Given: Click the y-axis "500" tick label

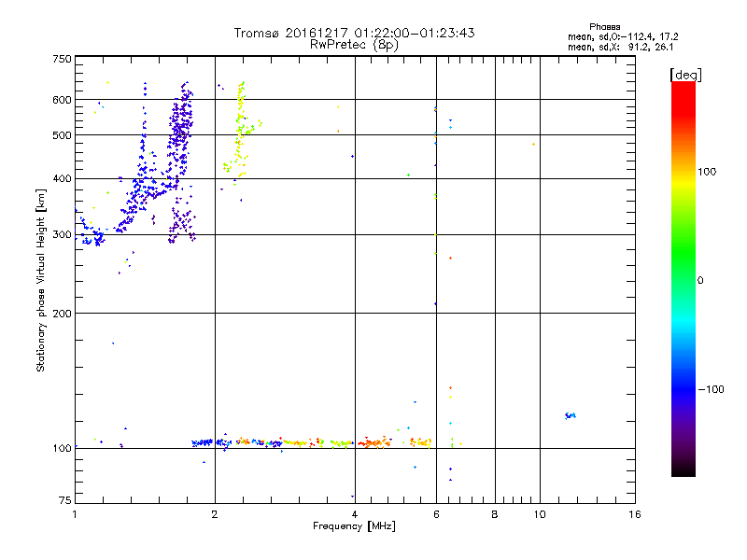Looking at the screenshot, I should tap(62, 135).
